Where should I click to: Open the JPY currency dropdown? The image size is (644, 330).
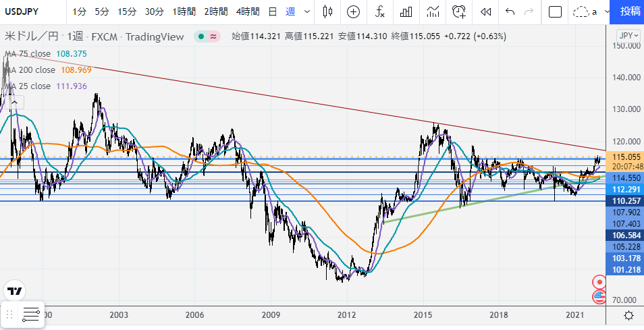(x=628, y=36)
